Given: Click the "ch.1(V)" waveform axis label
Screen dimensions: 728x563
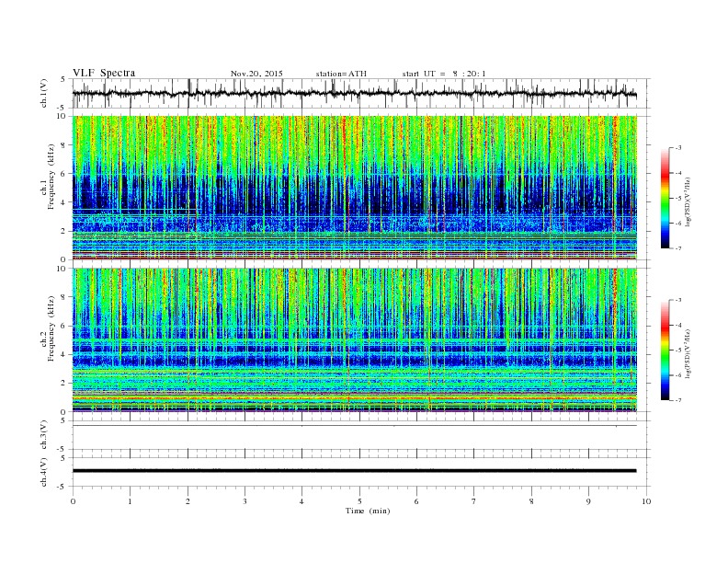Looking at the screenshot, I should (43, 93).
